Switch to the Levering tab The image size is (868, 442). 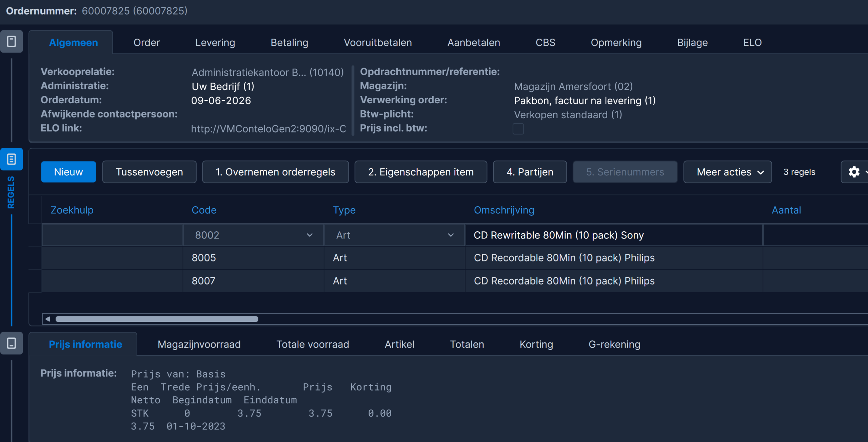coord(215,43)
